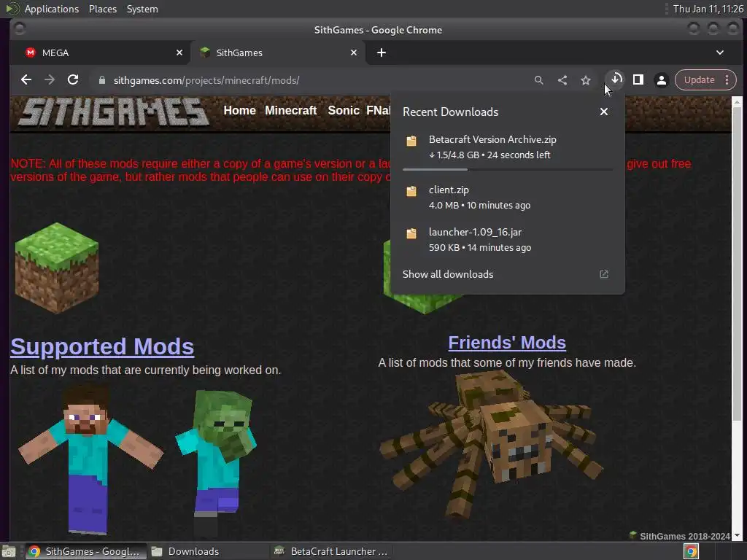The width and height of the screenshot is (747, 560).
Task: Switch to the MEGA tab
Action: [x=100, y=52]
